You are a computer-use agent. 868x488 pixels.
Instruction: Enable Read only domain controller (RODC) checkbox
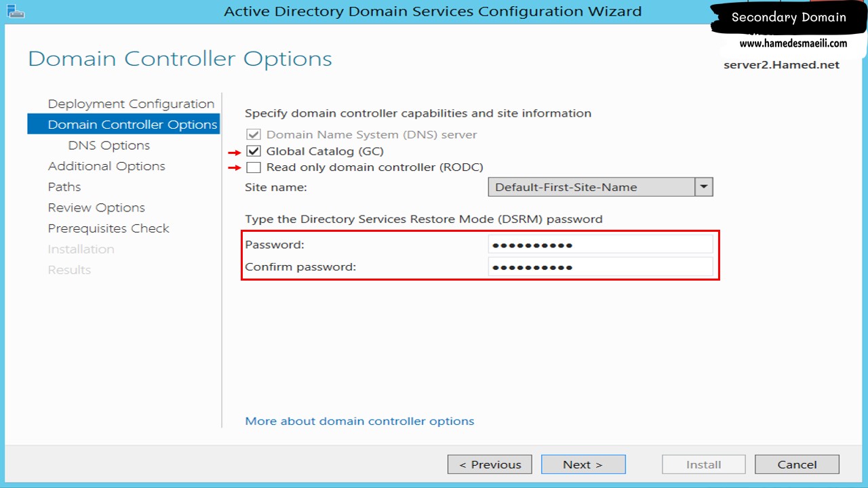coord(254,167)
